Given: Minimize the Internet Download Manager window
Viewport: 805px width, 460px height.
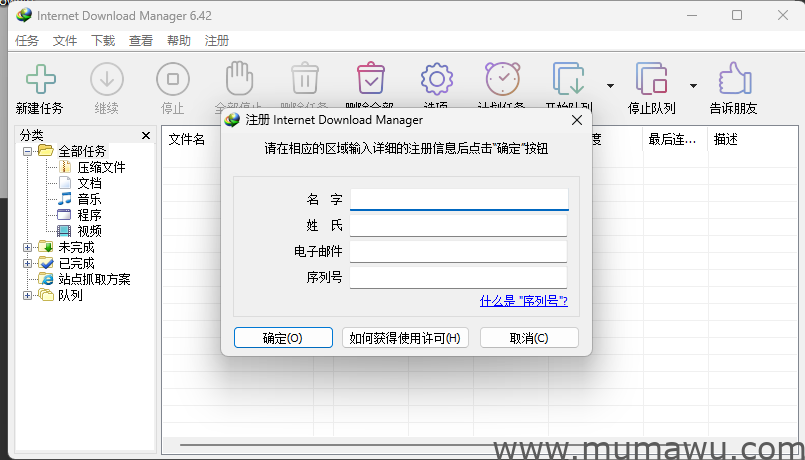Looking at the screenshot, I should pyautogui.click(x=692, y=15).
